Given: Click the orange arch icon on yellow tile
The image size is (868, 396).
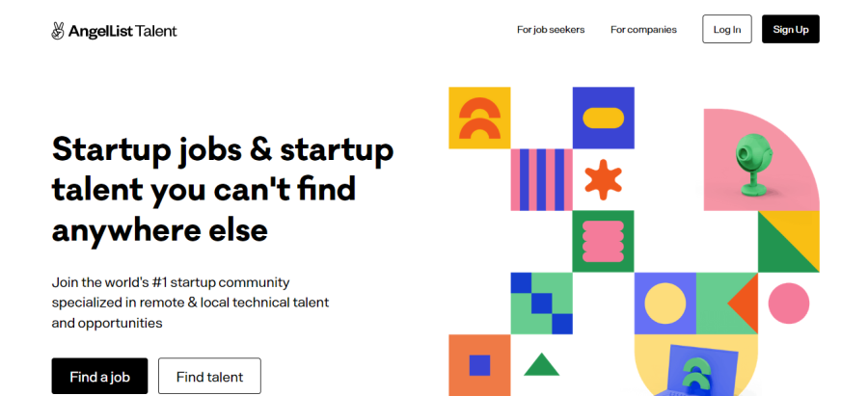Looking at the screenshot, I should [479, 119].
